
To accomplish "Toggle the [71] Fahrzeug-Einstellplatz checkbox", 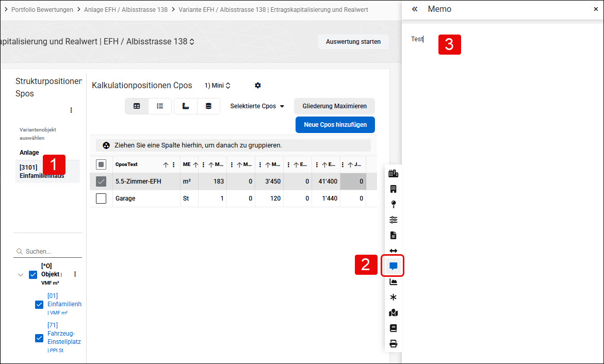I will 39,338.
